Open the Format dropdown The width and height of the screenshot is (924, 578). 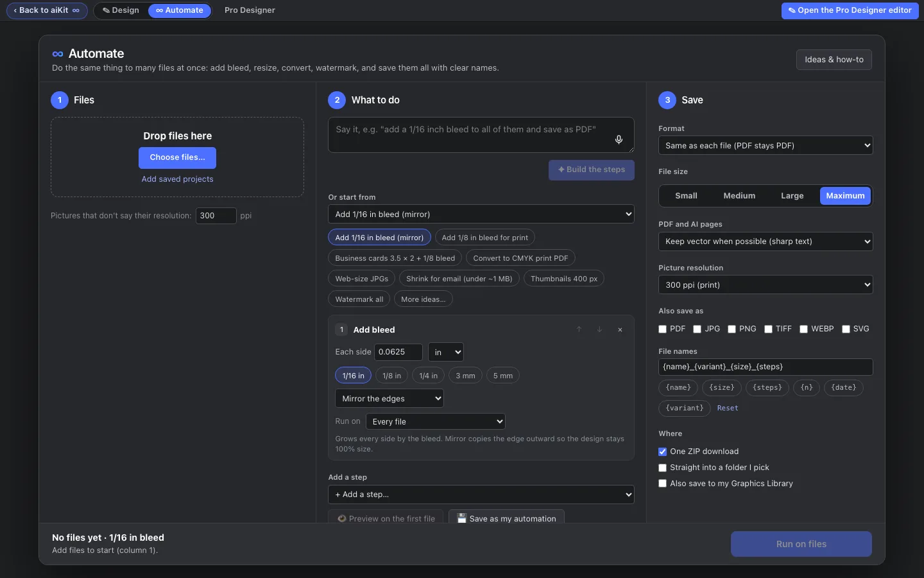point(766,146)
